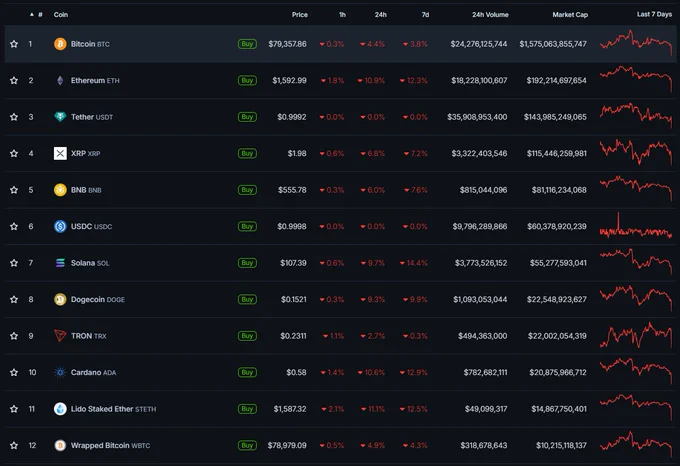
Task: Favorite Ethereum with its star
Action: [x=14, y=80]
